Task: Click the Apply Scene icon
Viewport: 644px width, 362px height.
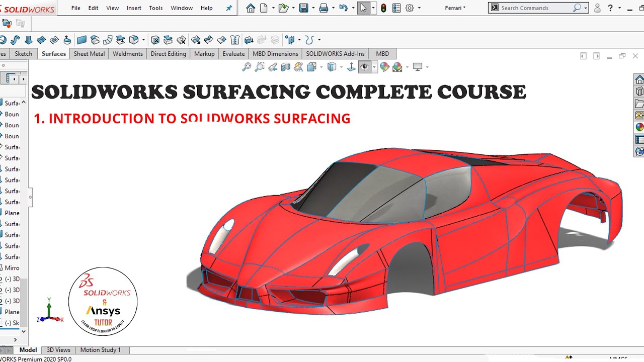Action: pyautogui.click(x=397, y=67)
